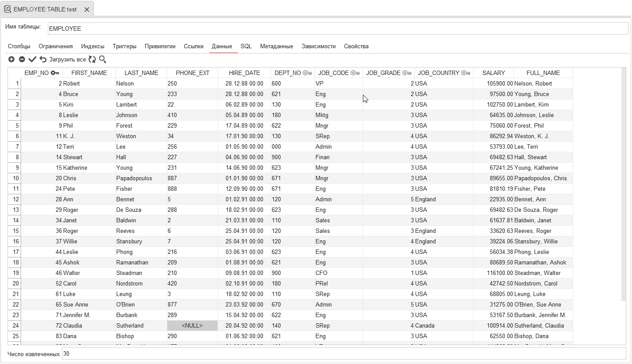Click the Загрузить все button
The width and height of the screenshot is (632, 364).
[x=67, y=59]
